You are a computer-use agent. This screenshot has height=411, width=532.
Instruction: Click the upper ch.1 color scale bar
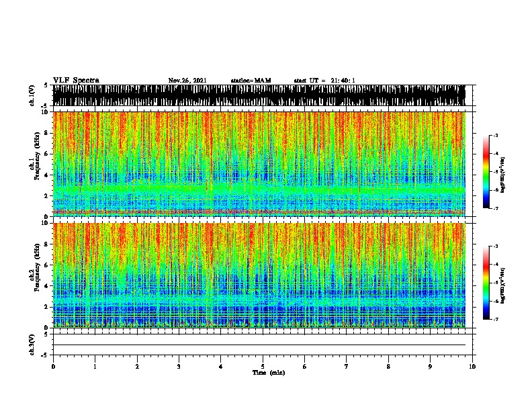click(x=486, y=172)
